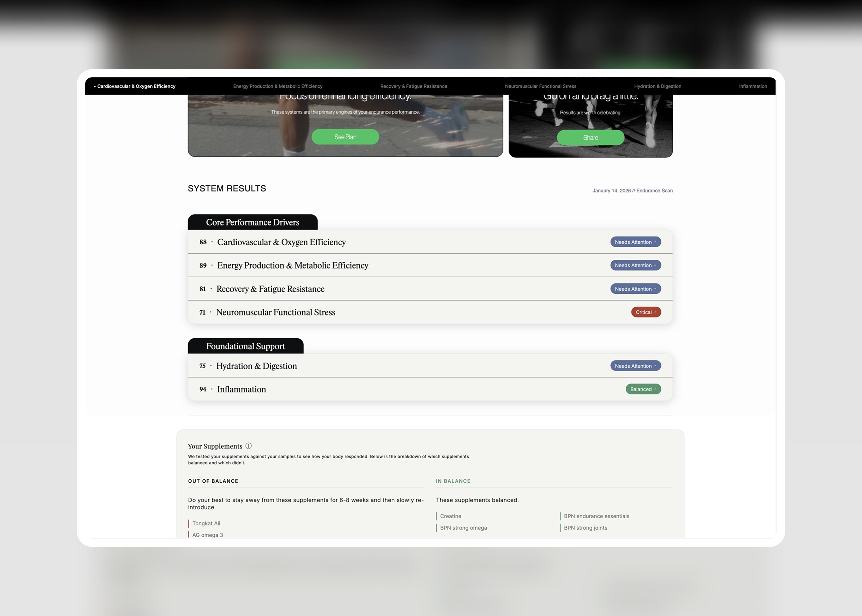Select the Core Performance Drivers header tab
This screenshot has width=862, height=616.
(252, 222)
